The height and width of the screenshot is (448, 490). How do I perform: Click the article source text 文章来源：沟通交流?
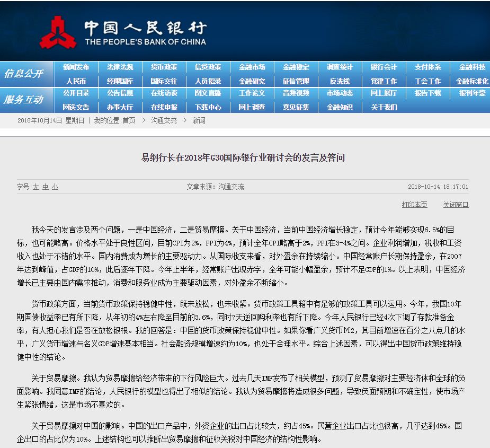[x=215, y=187]
